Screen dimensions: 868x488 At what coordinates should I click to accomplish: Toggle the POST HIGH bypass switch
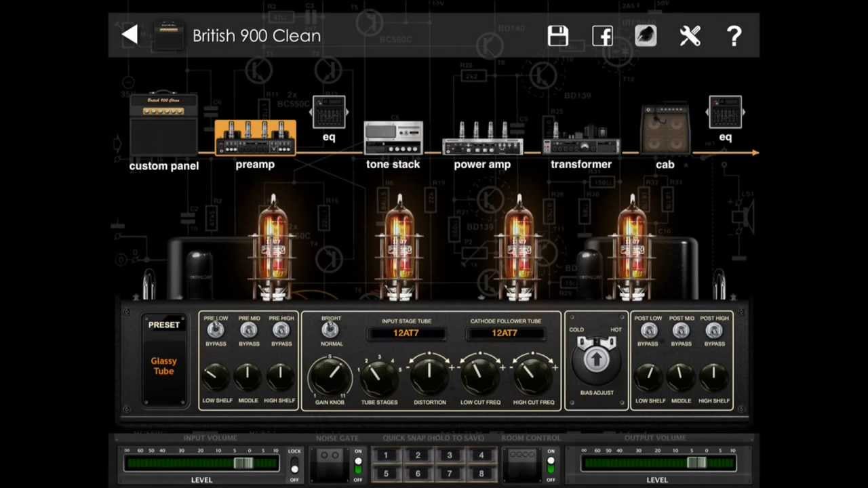click(x=713, y=330)
